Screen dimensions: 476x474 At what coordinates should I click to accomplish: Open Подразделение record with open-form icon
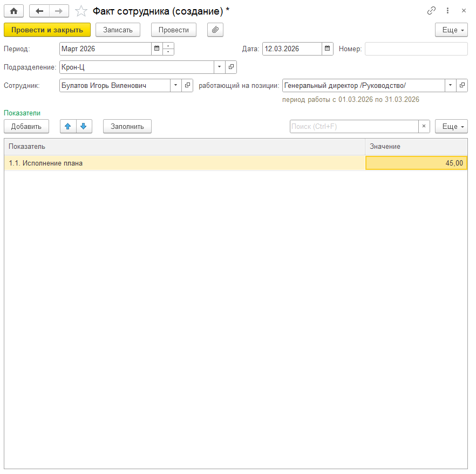pos(231,67)
